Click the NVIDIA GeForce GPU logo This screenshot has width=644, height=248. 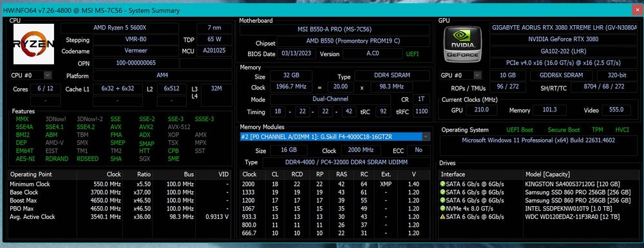pyautogui.click(x=463, y=43)
